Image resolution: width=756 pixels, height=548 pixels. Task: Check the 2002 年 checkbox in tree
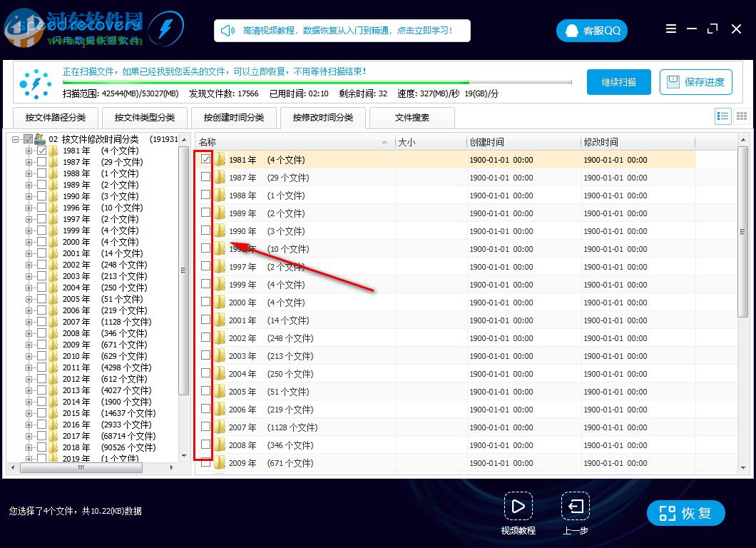tap(42, 264)
